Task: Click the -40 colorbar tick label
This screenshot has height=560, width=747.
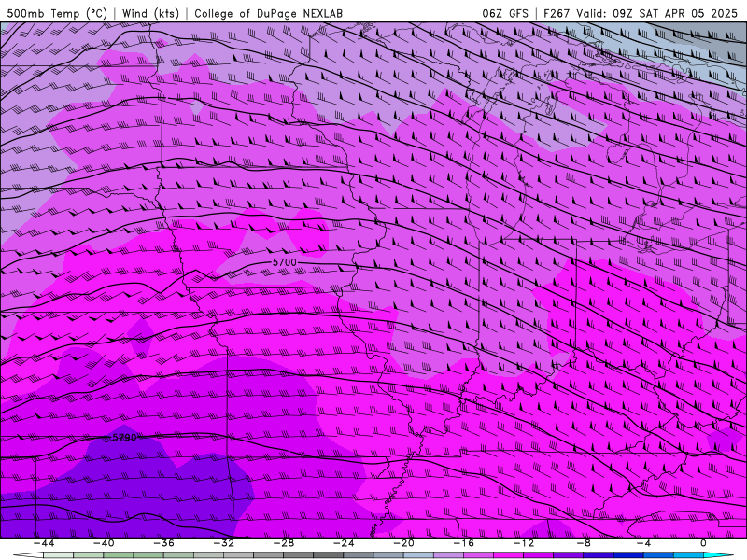Action: [104, 543]
